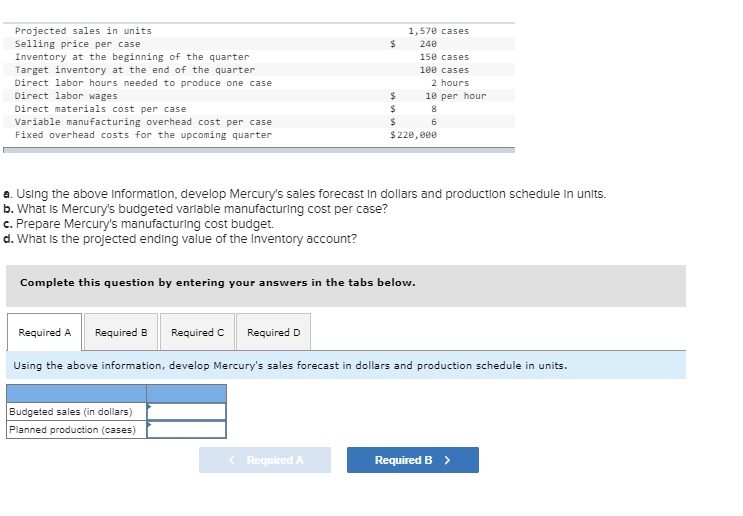The image size is (743, 516).
Task: Switch to the Required A tab
Action: (45, 332)
